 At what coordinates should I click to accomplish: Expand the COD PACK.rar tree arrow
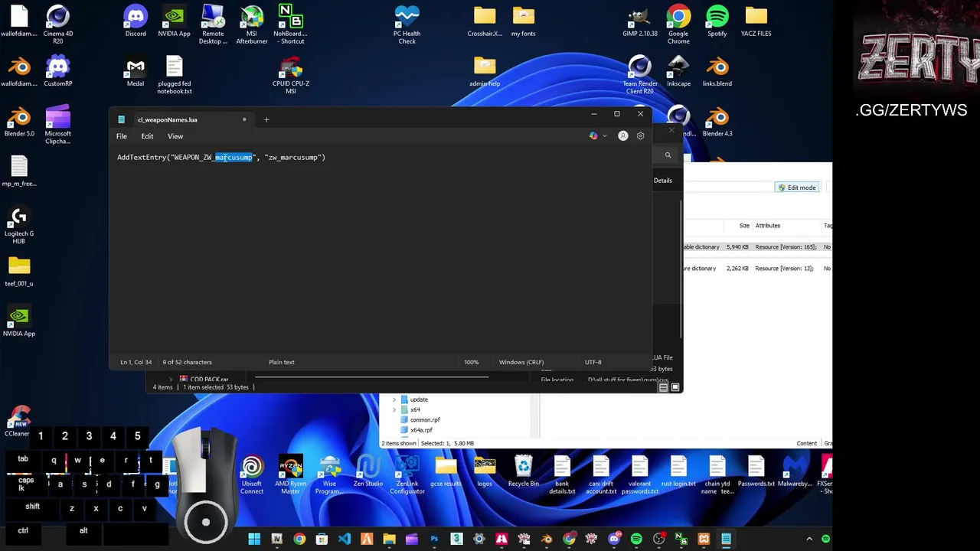171,380
